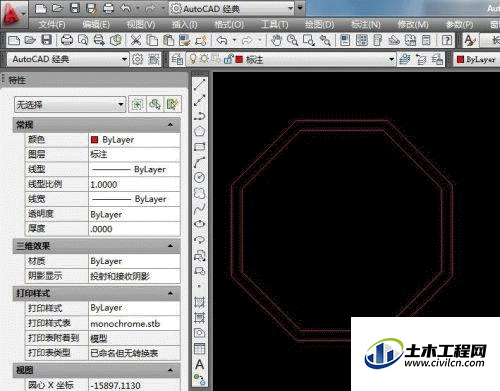This screenshot has height=391, width=500.
Task: Select the Table tool
Action: coord(200,348)
